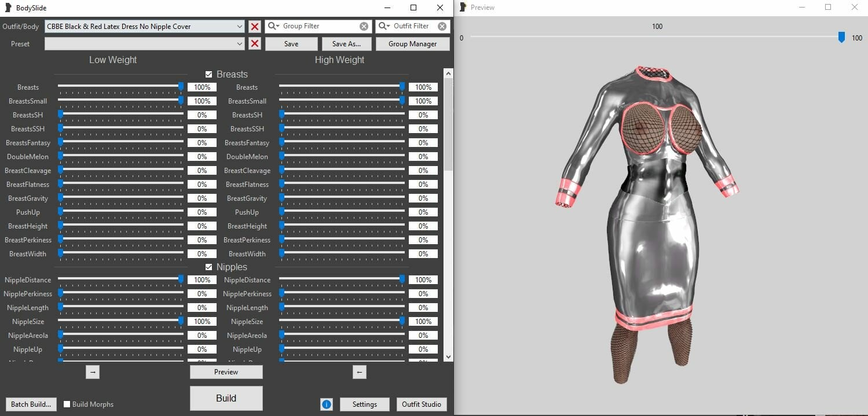This screenshot has height=416, width=868.
Task: Click the Low Weight Breasts slider
Action: click(120, 87)
